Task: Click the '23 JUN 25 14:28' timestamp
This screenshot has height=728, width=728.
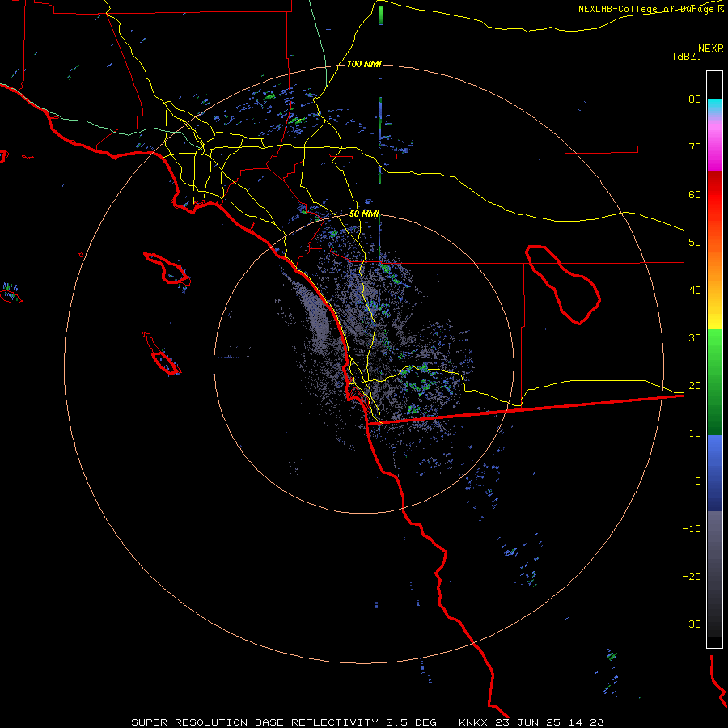Action: pyautogui.click(x=548, y=722)
